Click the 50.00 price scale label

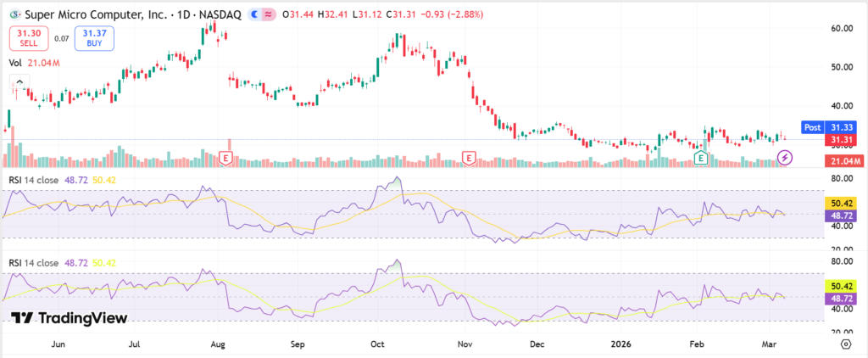click(x=840, y=67)
